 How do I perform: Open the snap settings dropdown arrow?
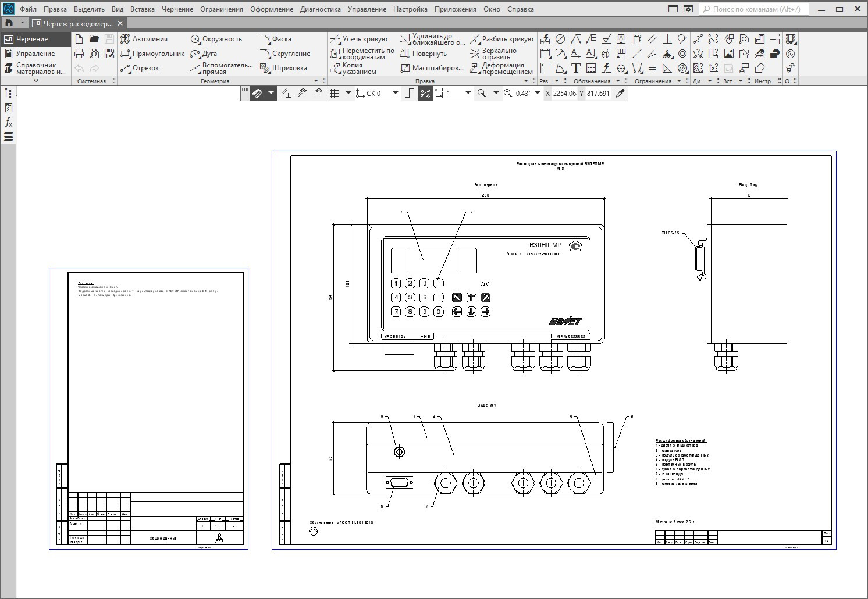point(271,93)
